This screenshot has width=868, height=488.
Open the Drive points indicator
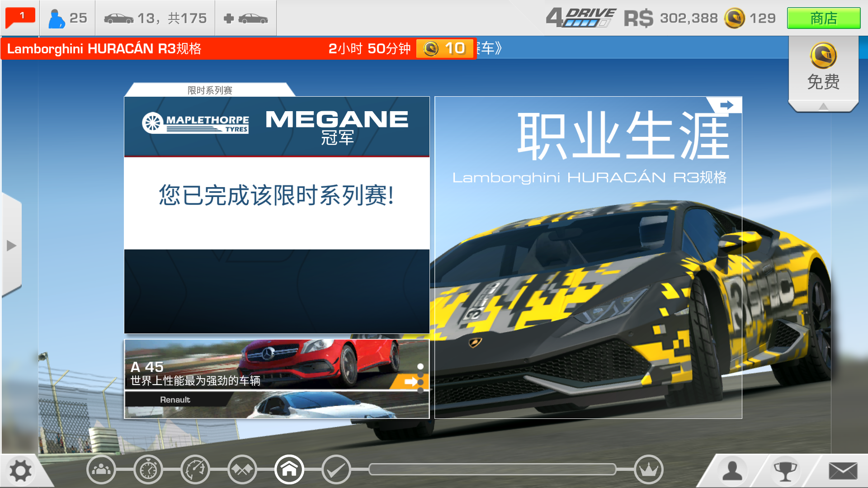pyautogui.click(x=581, y=18)
